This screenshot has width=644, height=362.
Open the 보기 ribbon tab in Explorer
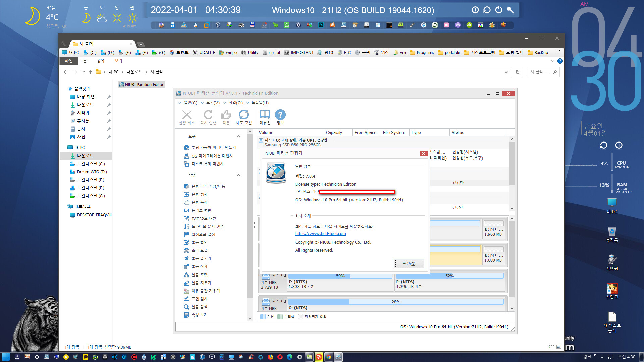click(x=118, y=61)
